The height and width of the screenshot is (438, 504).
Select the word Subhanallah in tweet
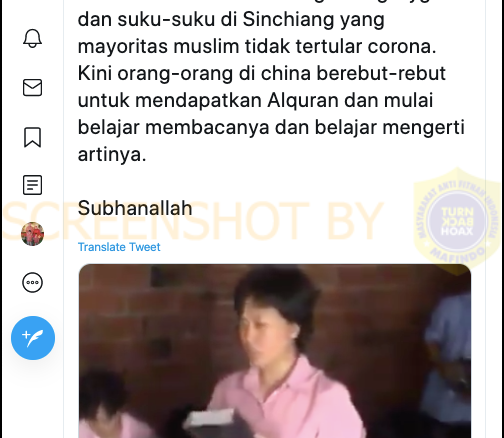click(135, 208)
